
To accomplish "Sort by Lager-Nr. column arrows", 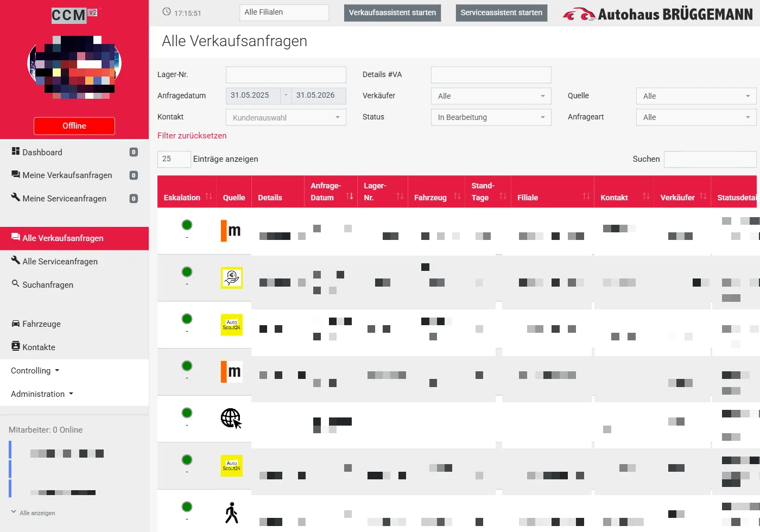I will 400,197.
